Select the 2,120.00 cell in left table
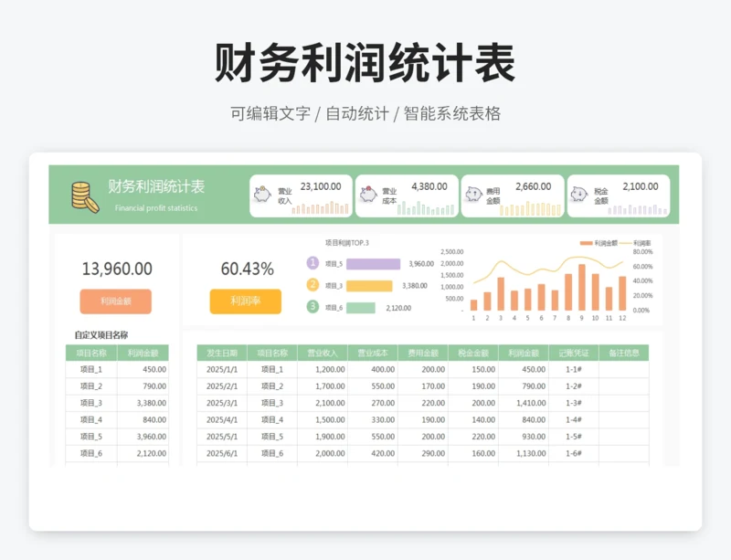731x560 pixels. [143, 453]
